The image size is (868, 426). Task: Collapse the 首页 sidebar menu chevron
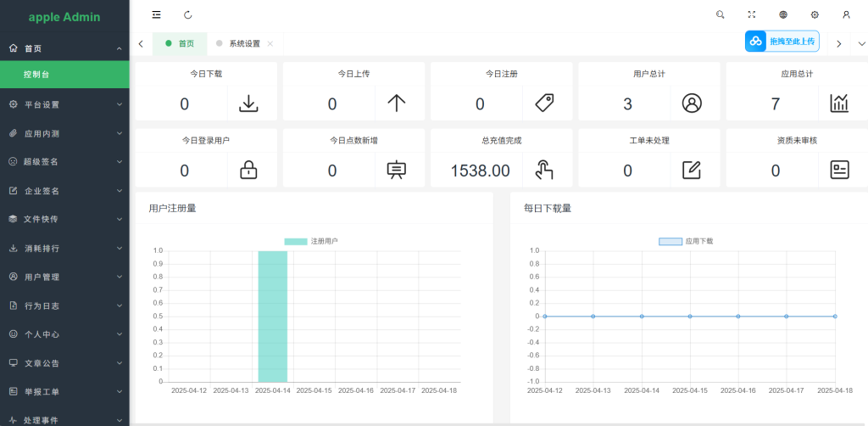point(119,48)
